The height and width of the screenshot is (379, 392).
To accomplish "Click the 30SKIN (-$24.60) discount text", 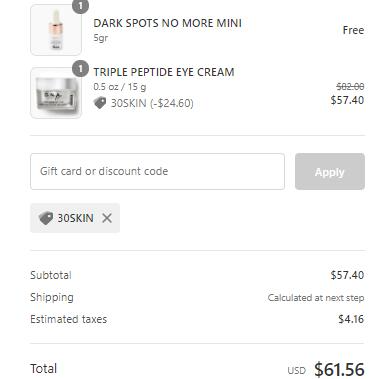I will point(152,103).
